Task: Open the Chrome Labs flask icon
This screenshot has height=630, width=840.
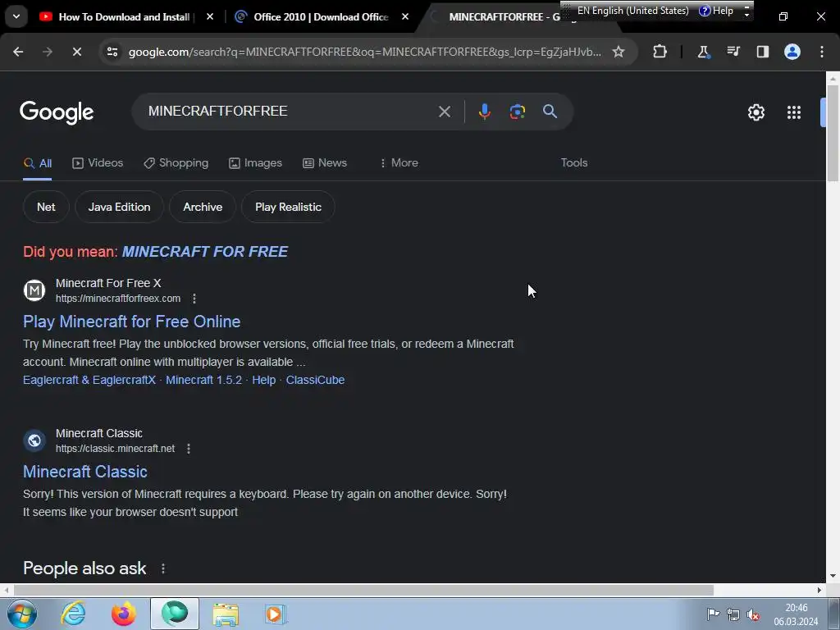Action: tap(703, 52)
